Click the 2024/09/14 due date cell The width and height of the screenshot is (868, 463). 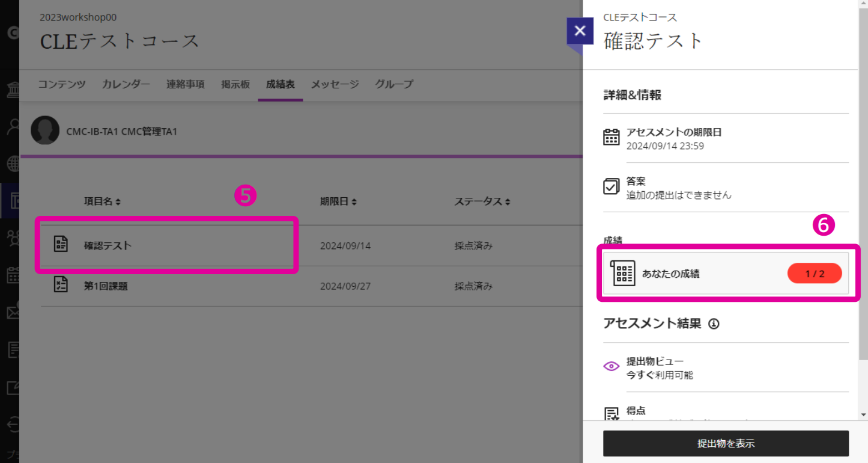(x=345, y=245)
